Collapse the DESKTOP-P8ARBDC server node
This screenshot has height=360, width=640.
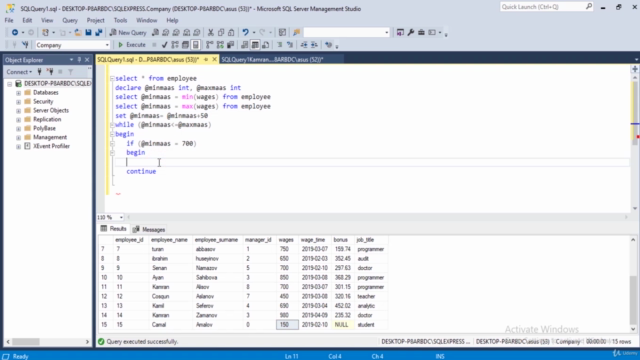pos(9,84)
